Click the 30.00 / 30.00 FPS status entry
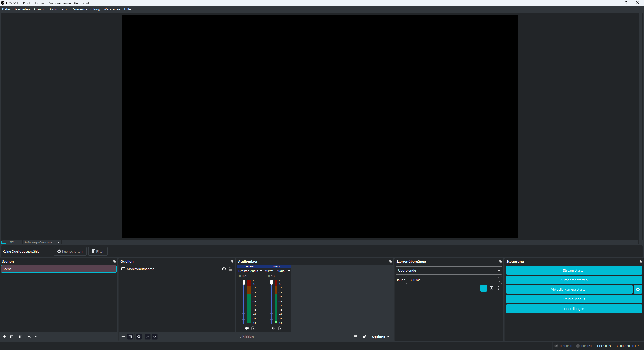The width and height of the screenshot is (644, 350). click(628, 346)
